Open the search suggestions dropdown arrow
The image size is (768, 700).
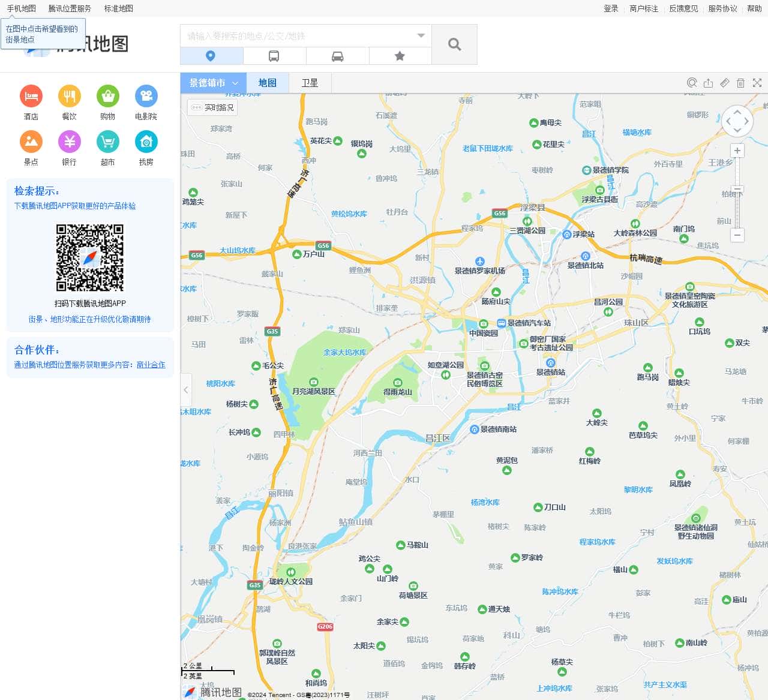coord(421,36)
